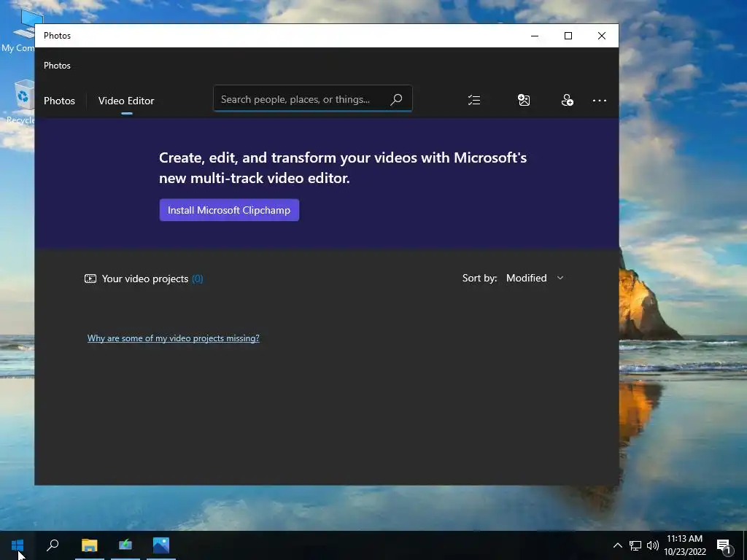Open the Windows Start menu

[x=18, y=545]
